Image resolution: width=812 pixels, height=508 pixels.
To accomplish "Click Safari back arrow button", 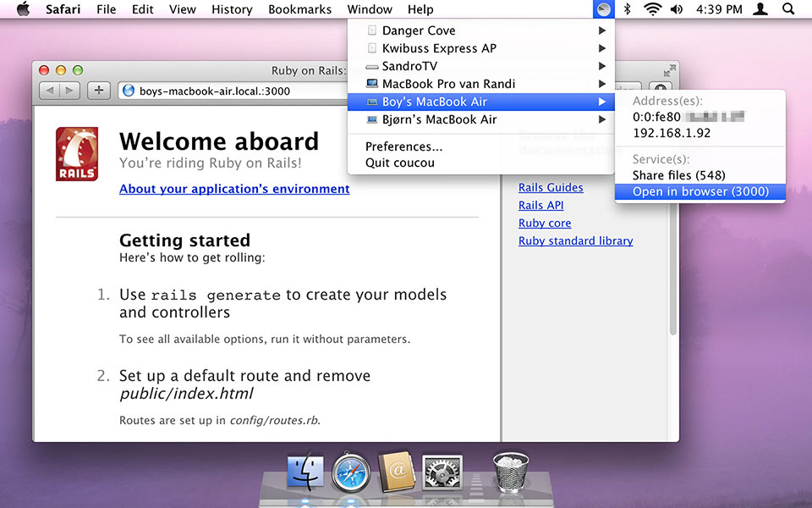I will tap(50, 91).
